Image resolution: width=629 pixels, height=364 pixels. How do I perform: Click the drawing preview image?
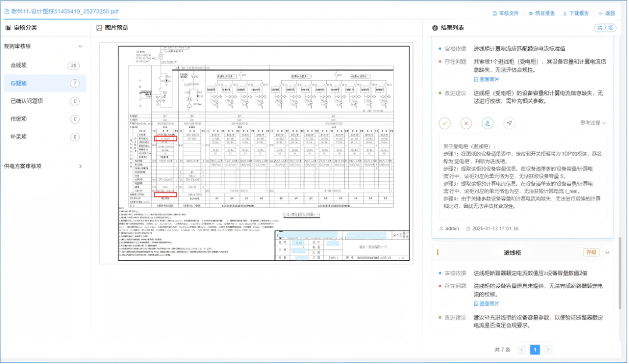click(x=256, y=153)
